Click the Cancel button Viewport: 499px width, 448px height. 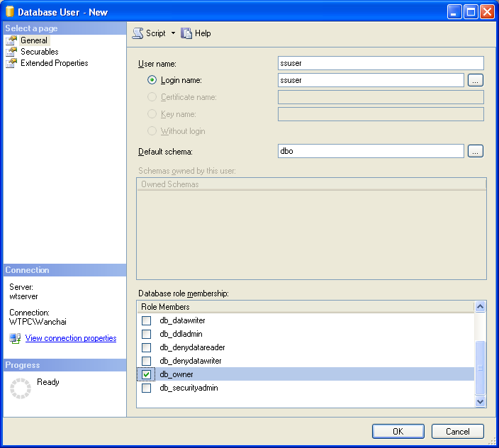(x=458, y=432)
